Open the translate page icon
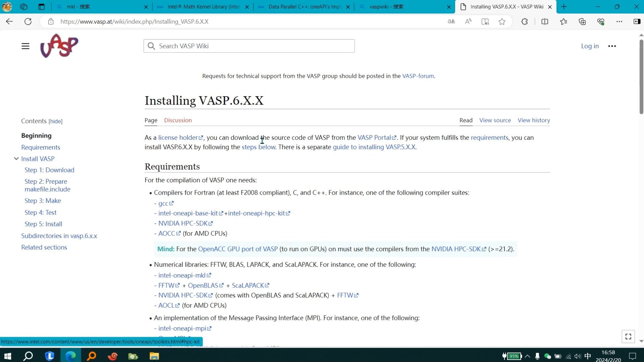The height and width of the screenshot is (362, 644). point(451,21)
